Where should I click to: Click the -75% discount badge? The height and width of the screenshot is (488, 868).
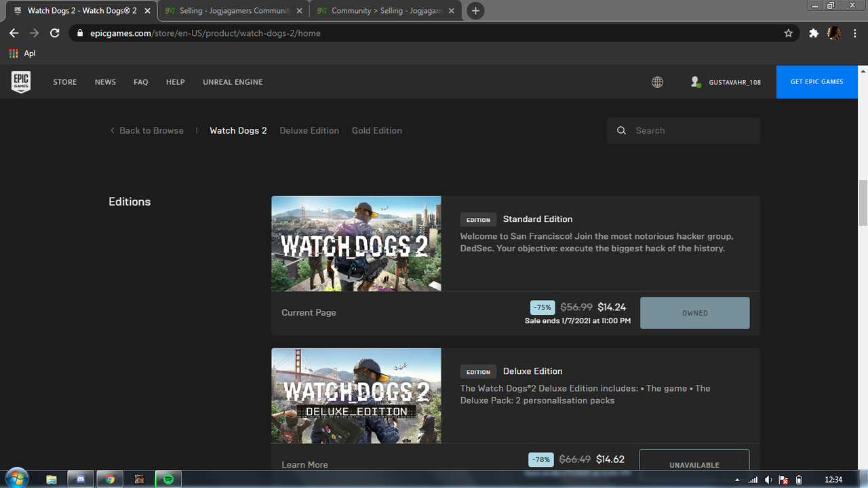(x=542, y=307)
